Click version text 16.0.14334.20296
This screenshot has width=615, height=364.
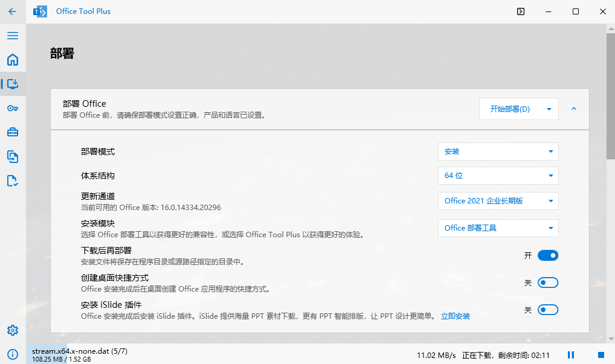click(191, 208)
